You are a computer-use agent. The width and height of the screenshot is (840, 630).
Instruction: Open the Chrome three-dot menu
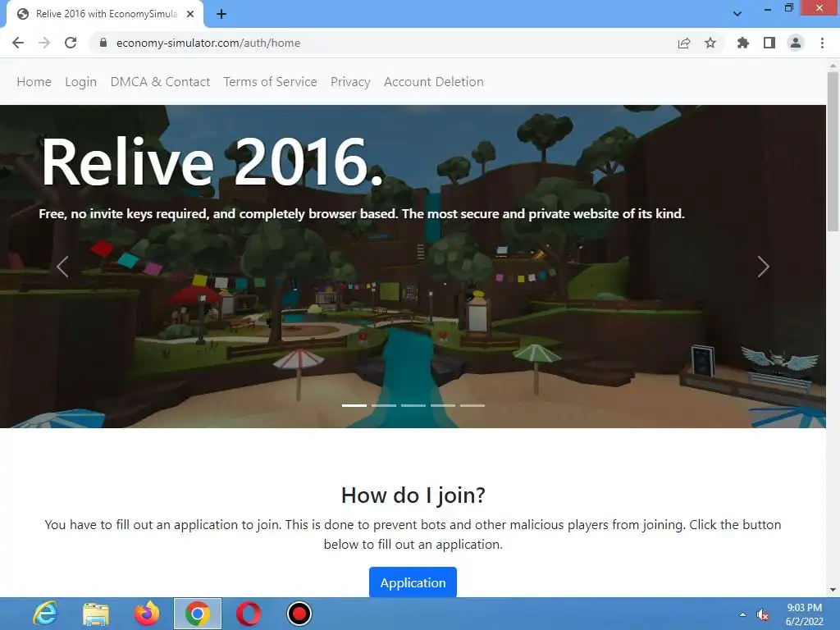[x=822, y=43]
